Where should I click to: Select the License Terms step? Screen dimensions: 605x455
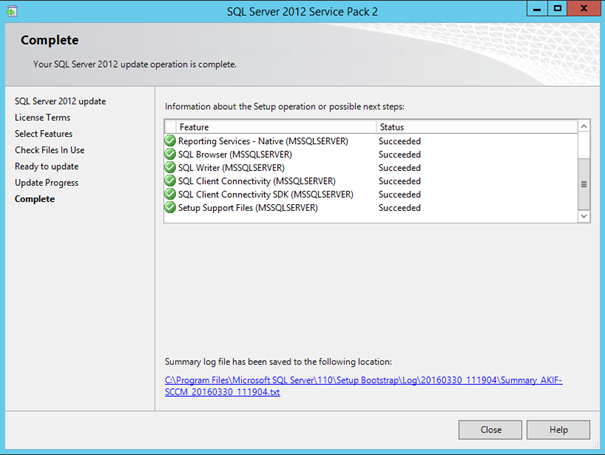[42, 117]
